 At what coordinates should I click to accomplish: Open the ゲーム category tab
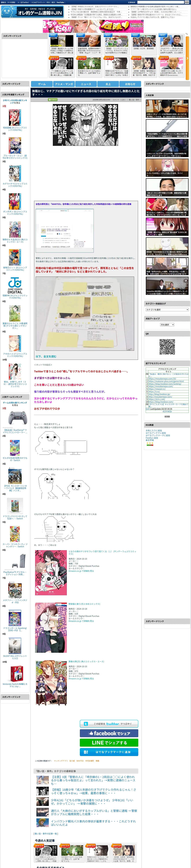pos(42,84)
